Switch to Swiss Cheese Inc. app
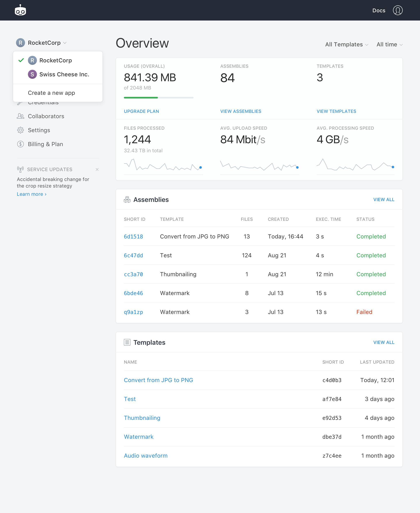420x513 pixels. point(64,74)
